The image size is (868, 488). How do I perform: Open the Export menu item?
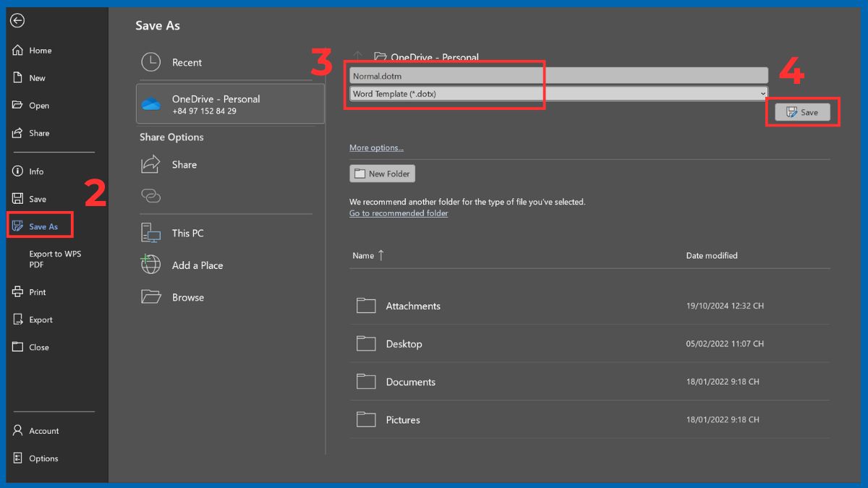[41, 320]
